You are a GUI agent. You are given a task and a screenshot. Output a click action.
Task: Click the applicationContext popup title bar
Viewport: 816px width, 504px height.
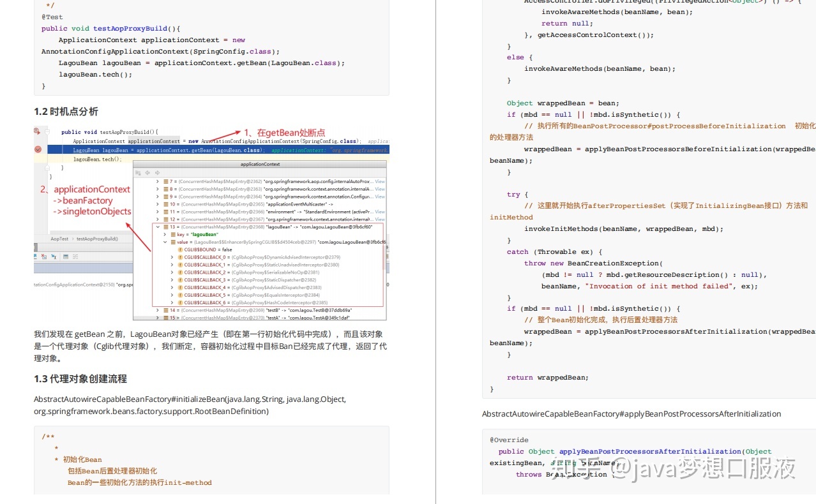click(x=260, y=164)
